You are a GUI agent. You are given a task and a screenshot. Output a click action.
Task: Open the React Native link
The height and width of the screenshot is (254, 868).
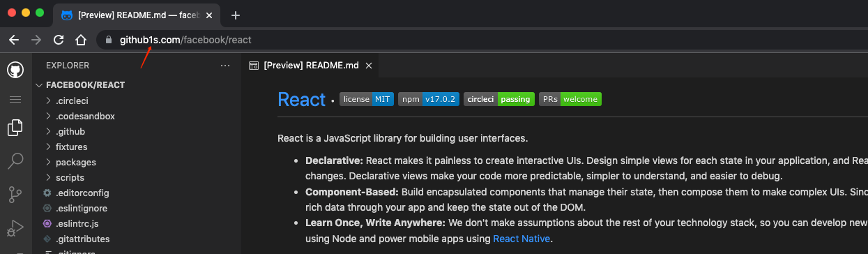521,239
